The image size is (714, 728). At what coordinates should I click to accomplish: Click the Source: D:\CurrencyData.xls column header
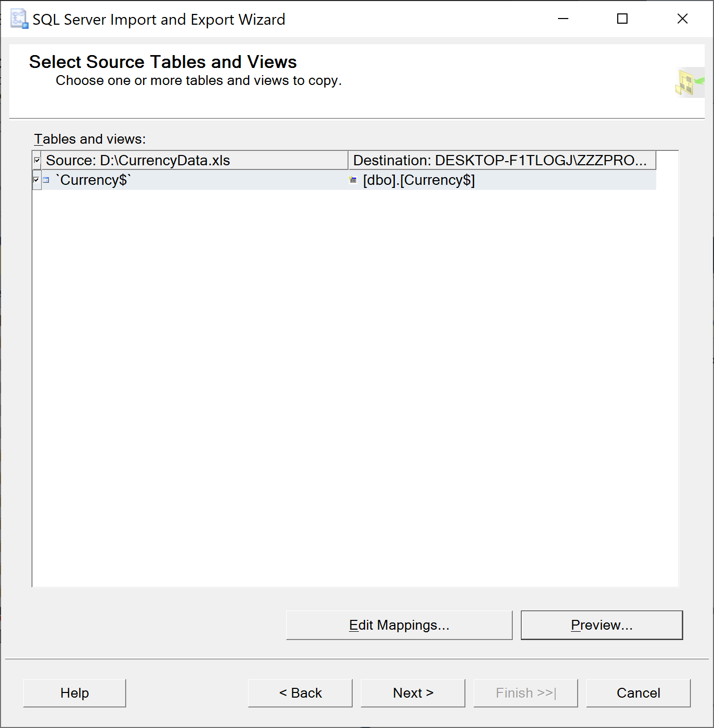(x=195, y=160)
